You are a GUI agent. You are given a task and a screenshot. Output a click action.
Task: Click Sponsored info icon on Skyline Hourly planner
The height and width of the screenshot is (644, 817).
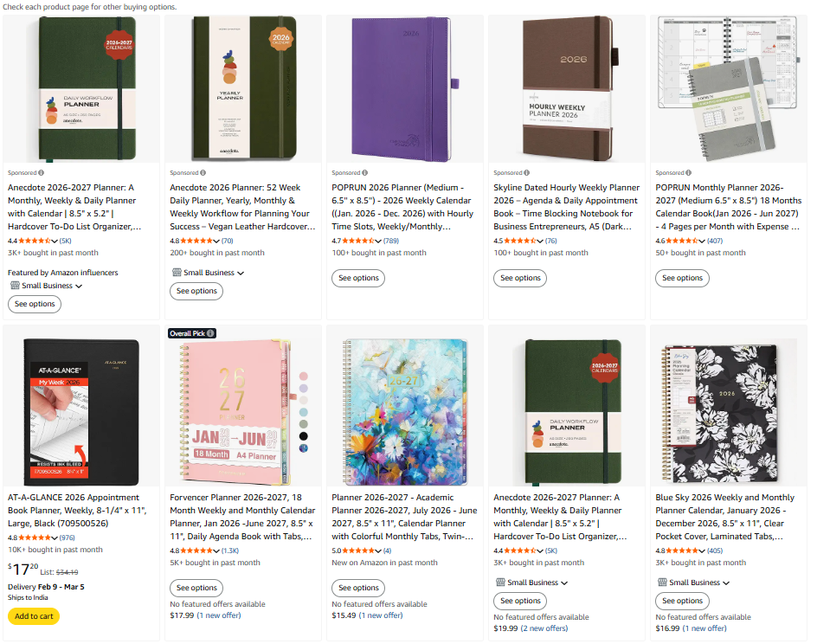tap(527, 173)
